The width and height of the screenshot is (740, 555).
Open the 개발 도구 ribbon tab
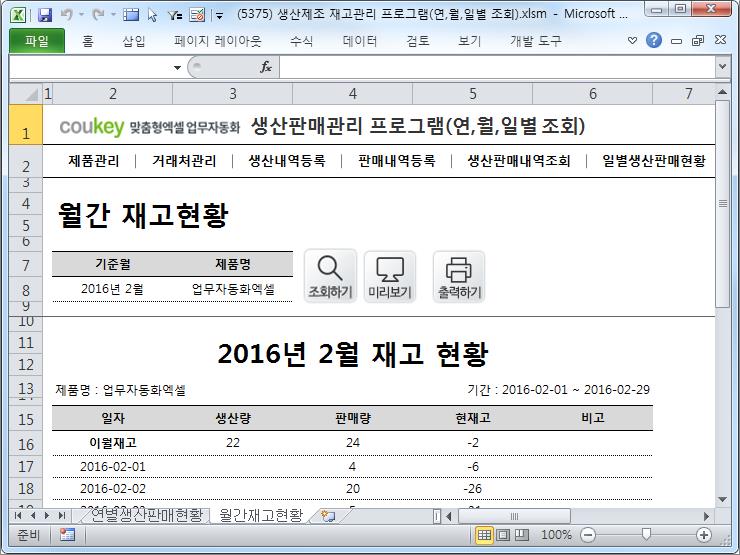(x=536, y=41)
